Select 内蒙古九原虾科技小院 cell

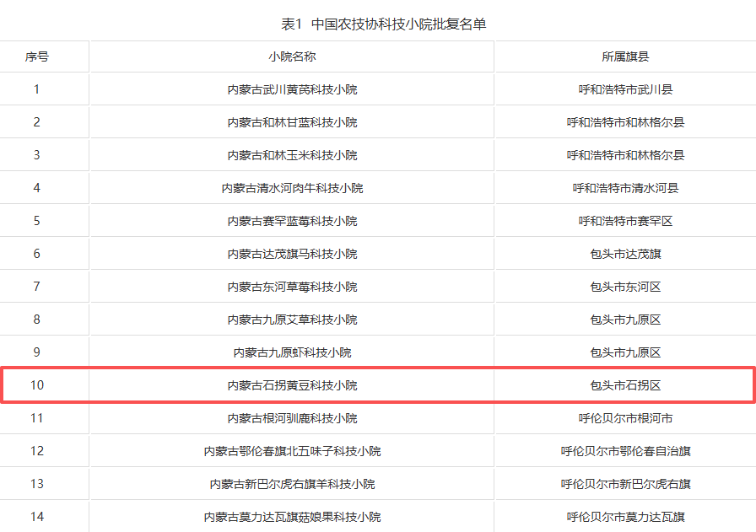(x=292, y=352)
